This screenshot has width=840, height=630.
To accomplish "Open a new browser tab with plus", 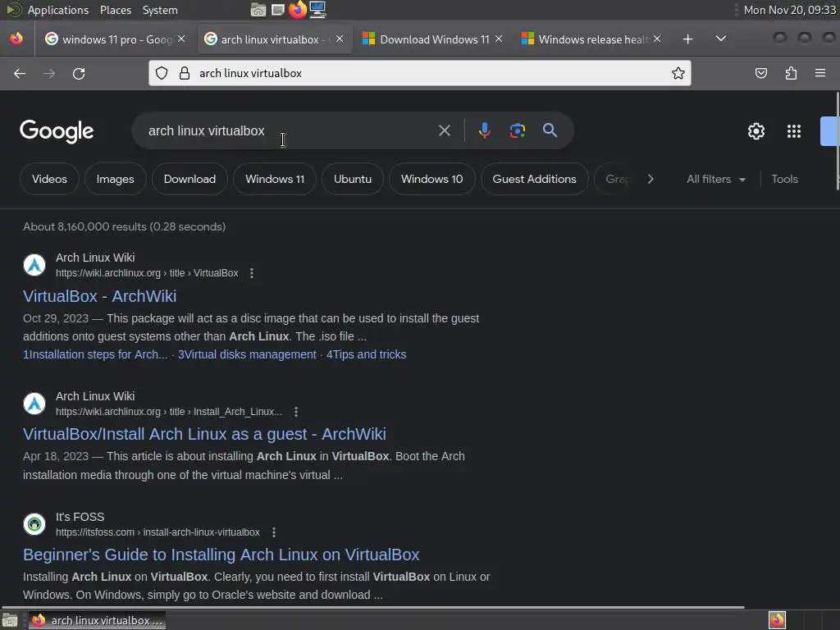I will (688, 39).
